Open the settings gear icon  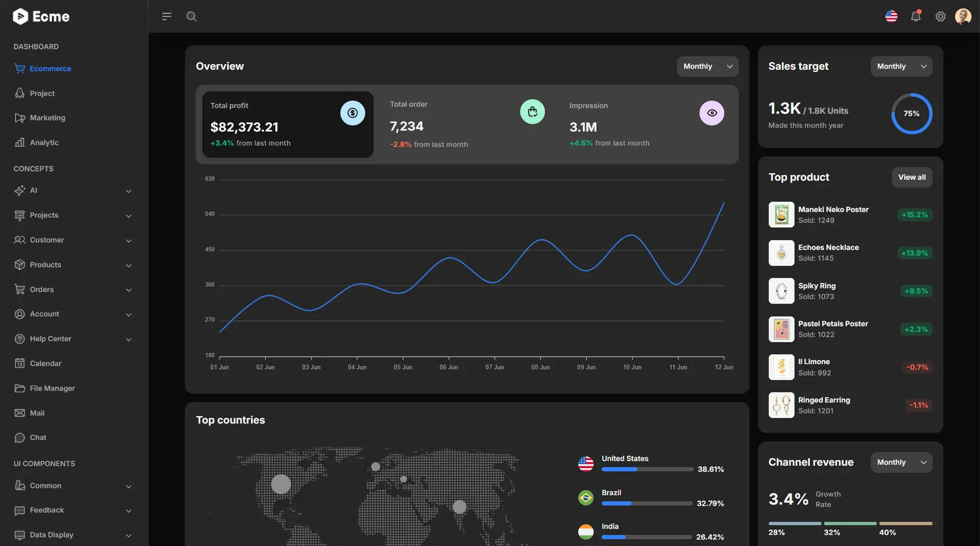[x=940, y=16]
